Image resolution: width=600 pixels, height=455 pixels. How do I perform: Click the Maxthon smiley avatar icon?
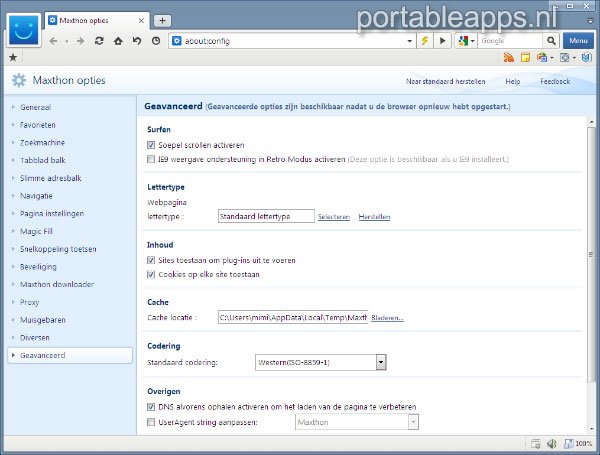tap(23, 31)
